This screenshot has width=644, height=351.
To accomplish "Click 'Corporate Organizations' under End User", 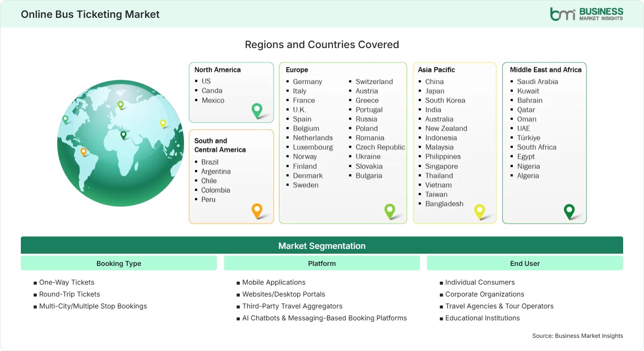I will pyautogui.click(x=485, y=294).
